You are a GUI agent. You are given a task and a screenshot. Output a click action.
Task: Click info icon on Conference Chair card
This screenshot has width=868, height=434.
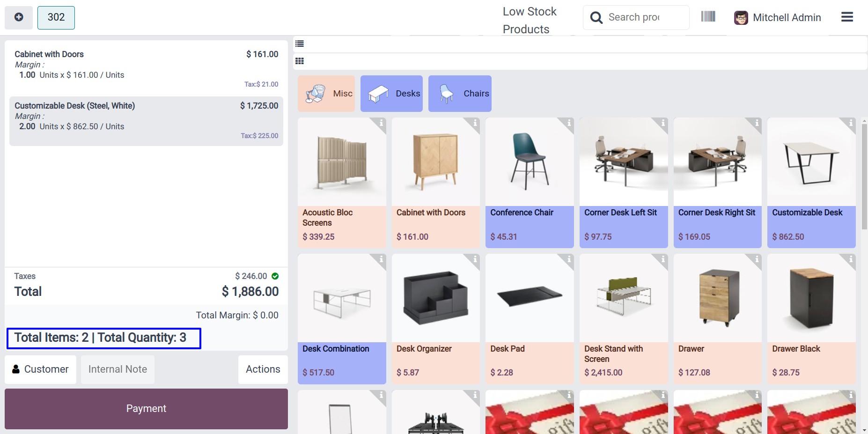568,123
